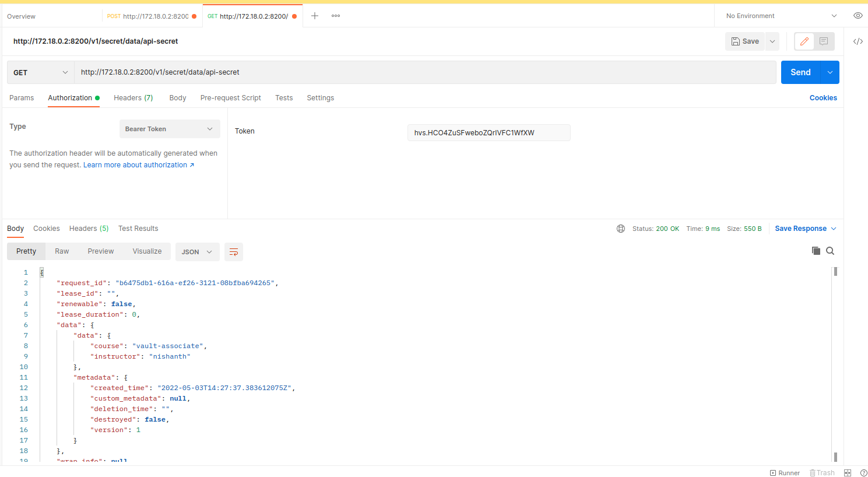Open a new tab with plus icon
Image resolution: width=868 pixels, height=477 pixels.
tap(315, 16)
